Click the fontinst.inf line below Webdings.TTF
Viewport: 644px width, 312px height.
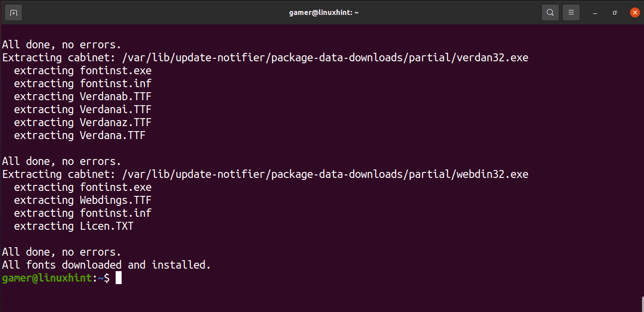pyautogui.click(x=82, y=213)
